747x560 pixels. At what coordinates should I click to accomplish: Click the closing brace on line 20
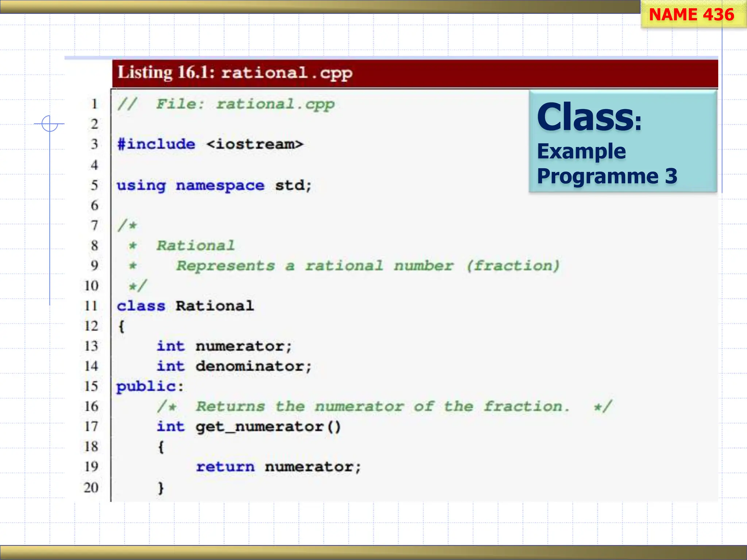pyautogui.click(x=161, y=487)
